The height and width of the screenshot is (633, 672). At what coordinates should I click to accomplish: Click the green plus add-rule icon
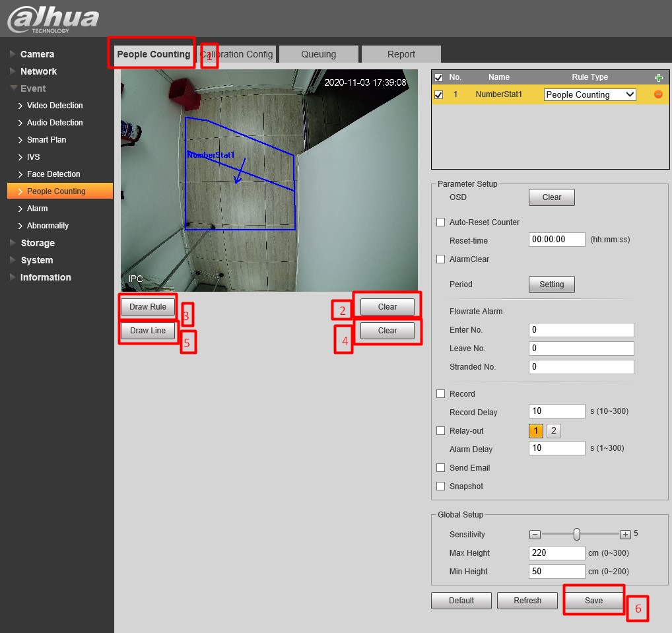pyautogui.click(x=659, y=78)
